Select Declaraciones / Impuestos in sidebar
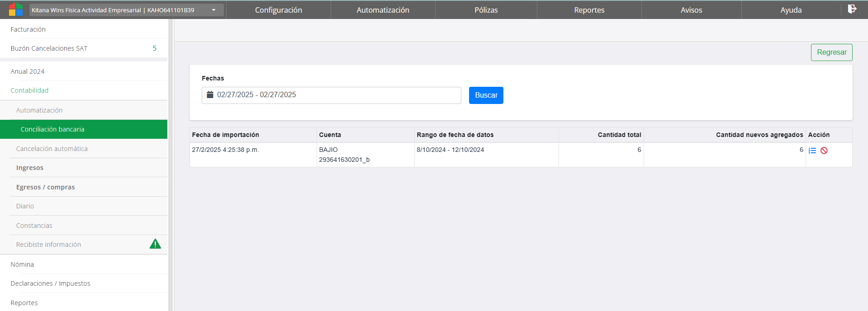The width and height of the screenshot is (868, 311). [x=51, y=283]
